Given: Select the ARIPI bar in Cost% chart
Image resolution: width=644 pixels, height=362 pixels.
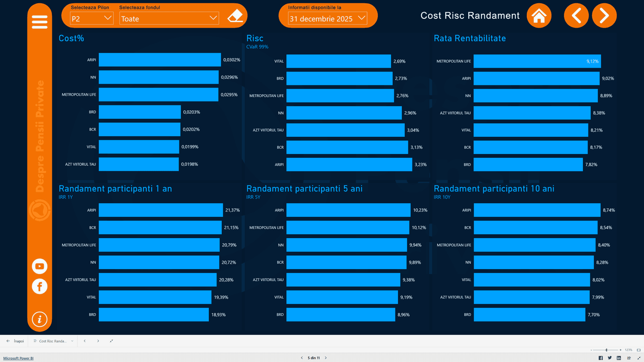Looking at the screenshot, I should (160, 60).
